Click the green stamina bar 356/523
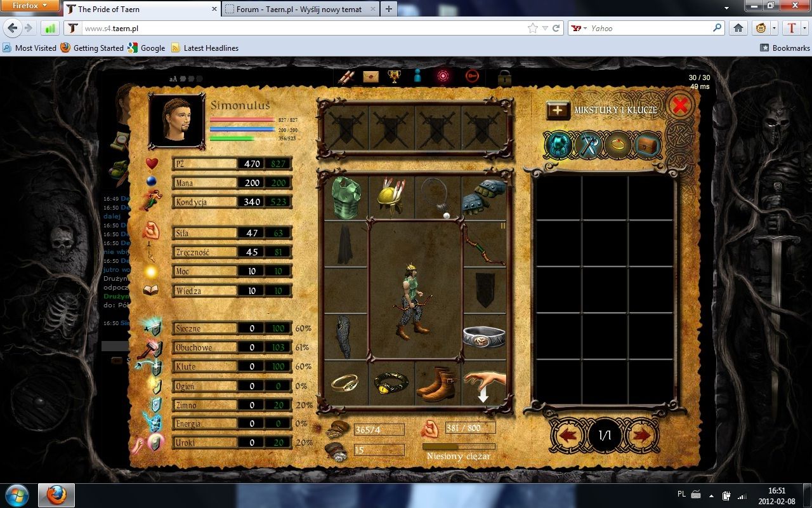Viewport: 812px width, 508px height. pos(242,138)
